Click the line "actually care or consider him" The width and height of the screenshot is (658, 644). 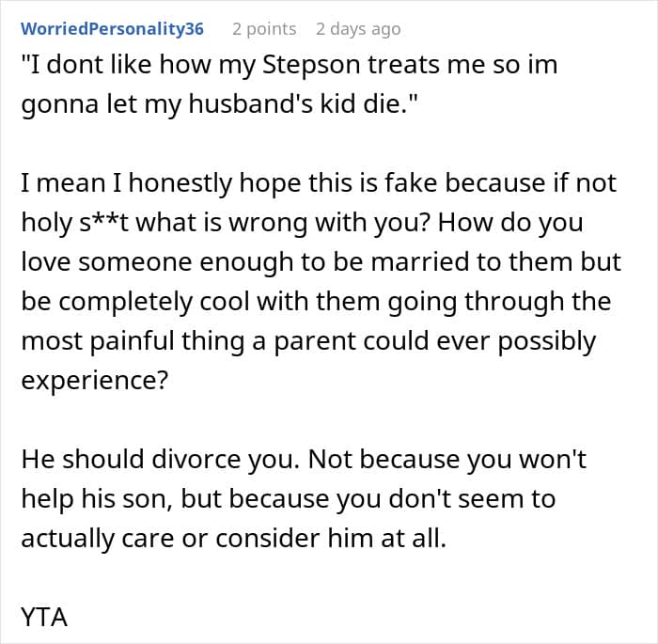coord(233,538)
